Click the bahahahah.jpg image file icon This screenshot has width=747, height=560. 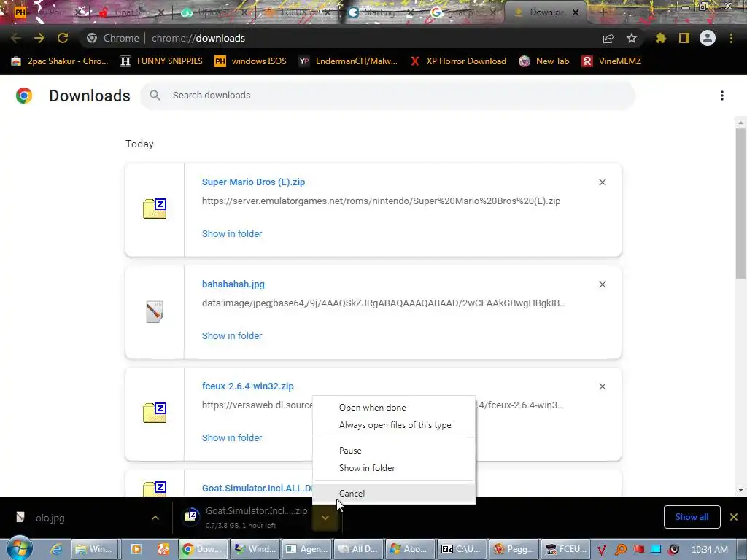(x=155, y=311)
